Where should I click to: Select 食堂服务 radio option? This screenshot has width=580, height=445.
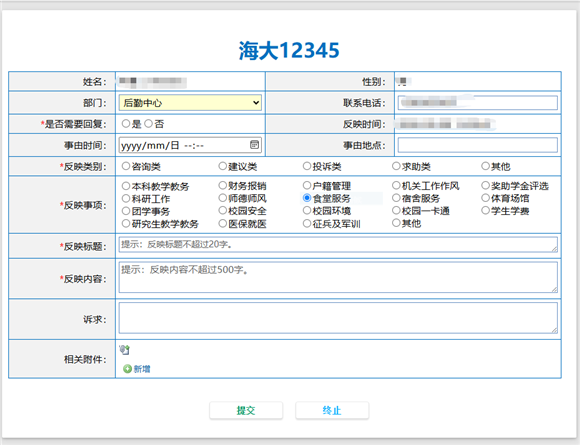[x=307, y=198]
